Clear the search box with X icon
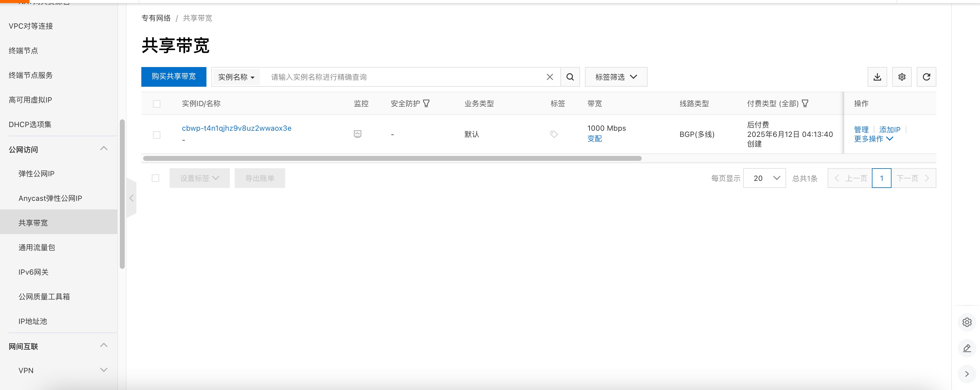 549,77
